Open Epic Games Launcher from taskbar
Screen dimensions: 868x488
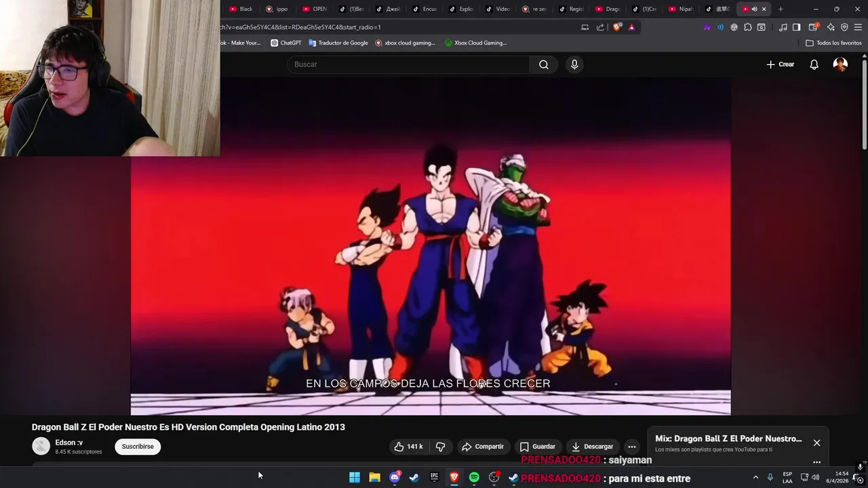pos(434,477)
